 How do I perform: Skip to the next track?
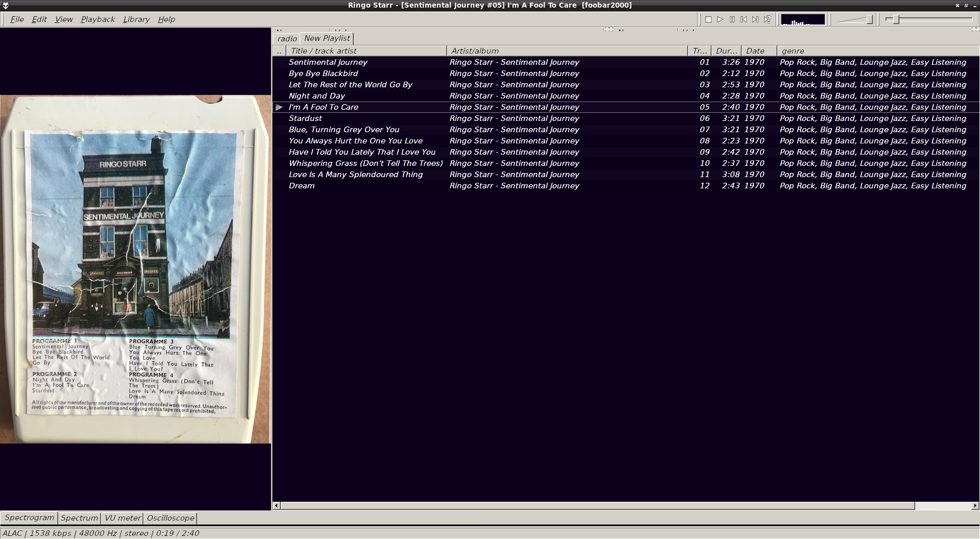[755, 19]
